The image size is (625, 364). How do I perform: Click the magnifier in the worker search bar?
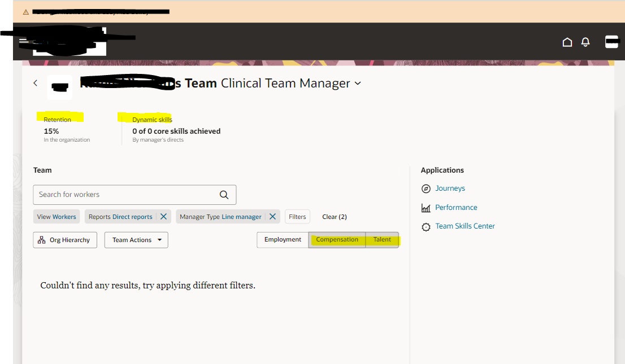[224, 194]
